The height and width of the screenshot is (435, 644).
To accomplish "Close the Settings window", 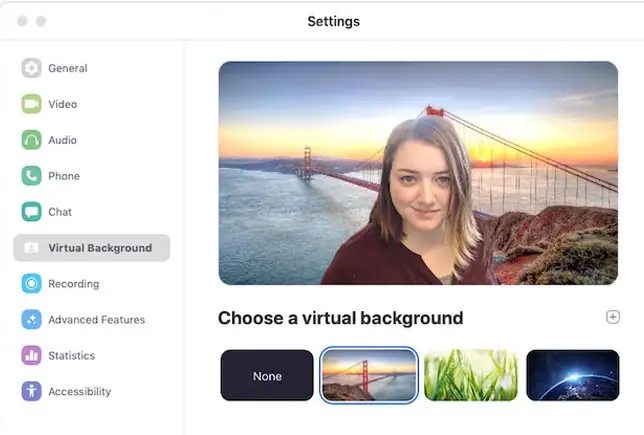I will (22, 21).
